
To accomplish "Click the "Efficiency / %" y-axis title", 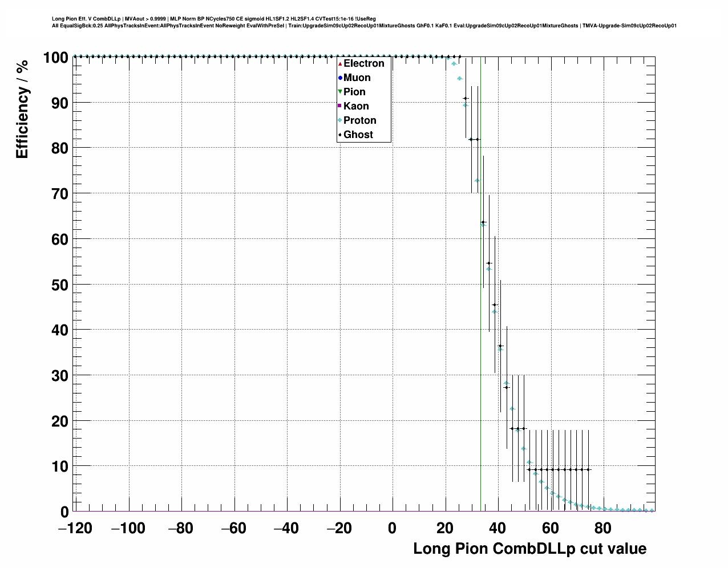I will (x=22, y=109).
